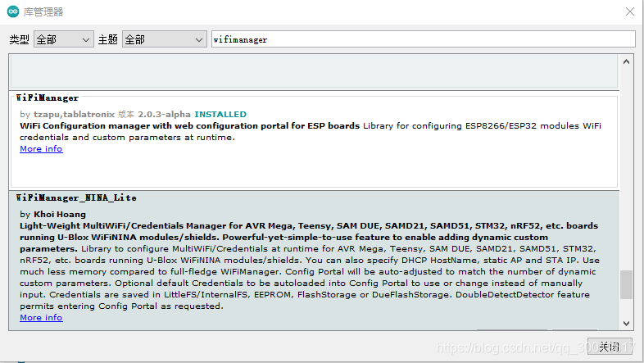Select the WiFiManager library entry title

pyautogui.click(x=48, y=98)
